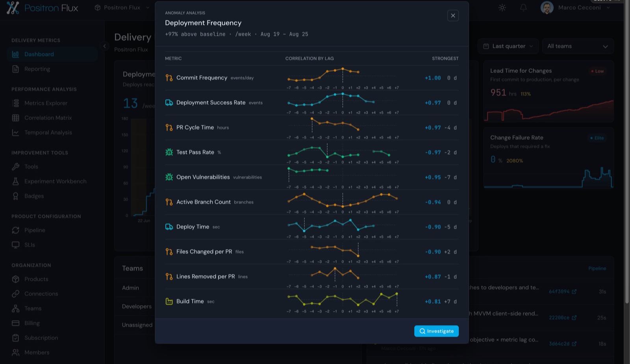Viewport: 630px width, 364px height.
Task: Open the Marco Cecconi user menu
Action: [x=575, y=7]
